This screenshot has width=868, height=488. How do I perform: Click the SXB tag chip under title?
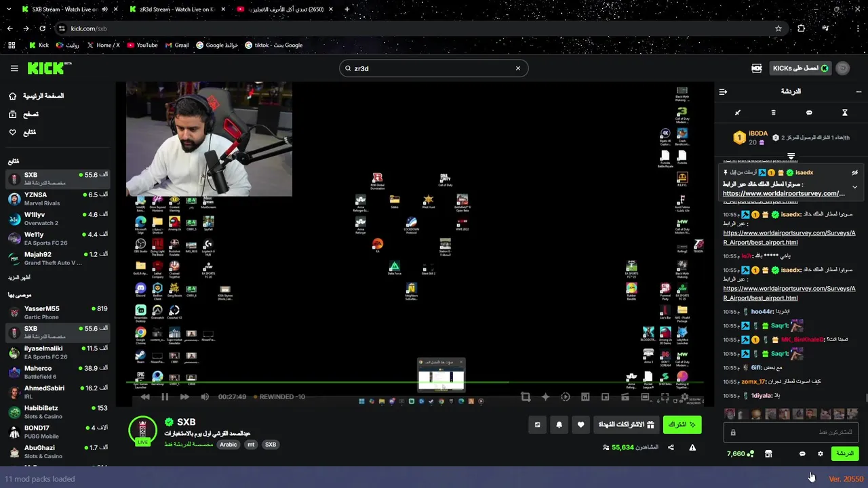click(271, 445)
